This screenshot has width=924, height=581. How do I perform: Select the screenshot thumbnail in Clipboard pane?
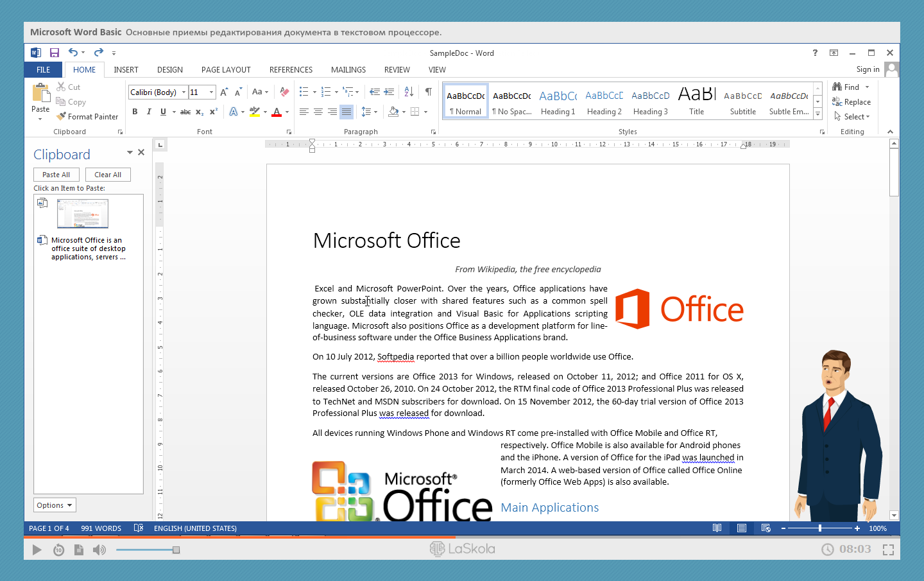point(82,214)
